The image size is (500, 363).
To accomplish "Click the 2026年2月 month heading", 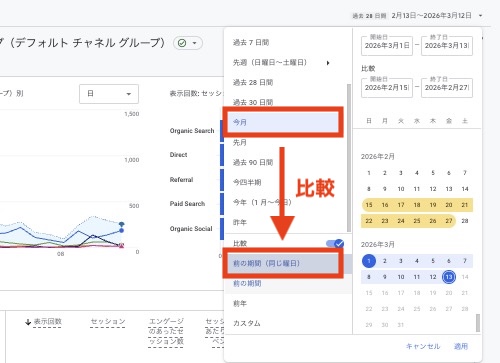I will pyautogui.click(x=378, y=157).
